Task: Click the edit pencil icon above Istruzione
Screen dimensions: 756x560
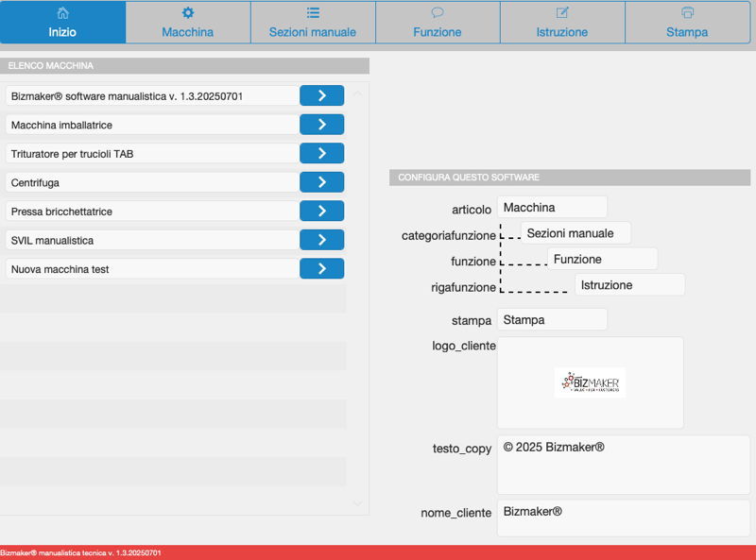Action: [x=562, y=12]
